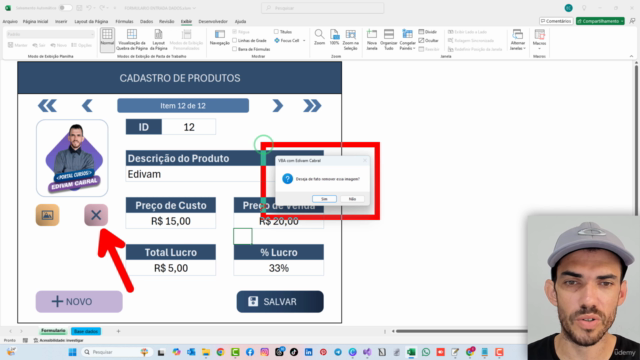Screen dimensions: 640x360
Task: Go to previous record with single-left arrow
Action: click(87, 106)
